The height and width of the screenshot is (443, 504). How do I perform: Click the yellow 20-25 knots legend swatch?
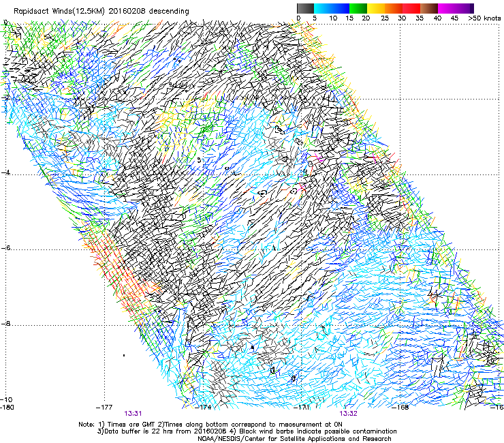point(376,8)
